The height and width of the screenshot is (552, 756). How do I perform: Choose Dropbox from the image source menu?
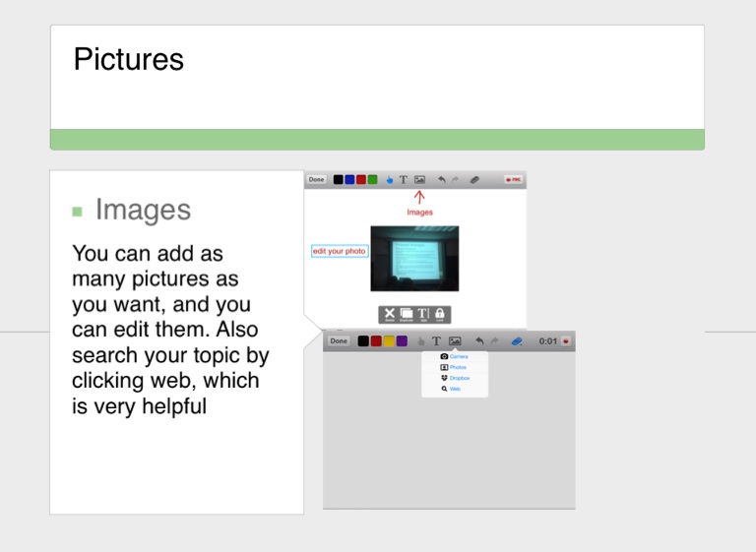tap(456, 378)
